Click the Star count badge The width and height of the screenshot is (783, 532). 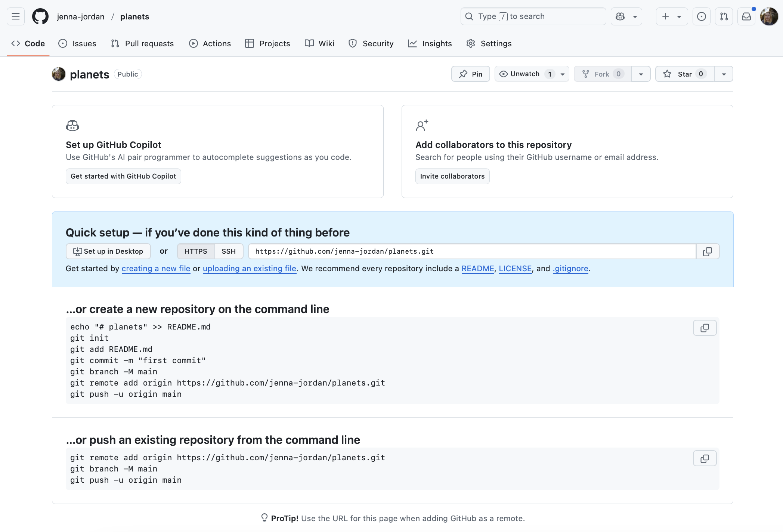[701, 74]
